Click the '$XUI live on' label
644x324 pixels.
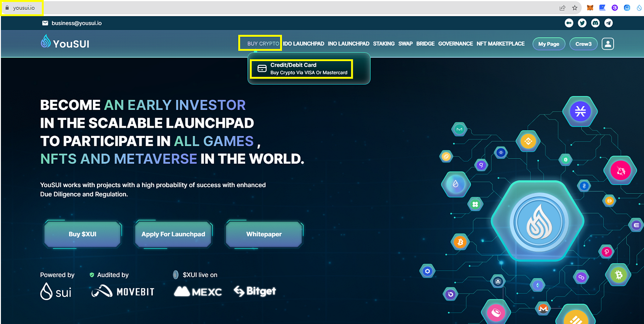point(200,275)
